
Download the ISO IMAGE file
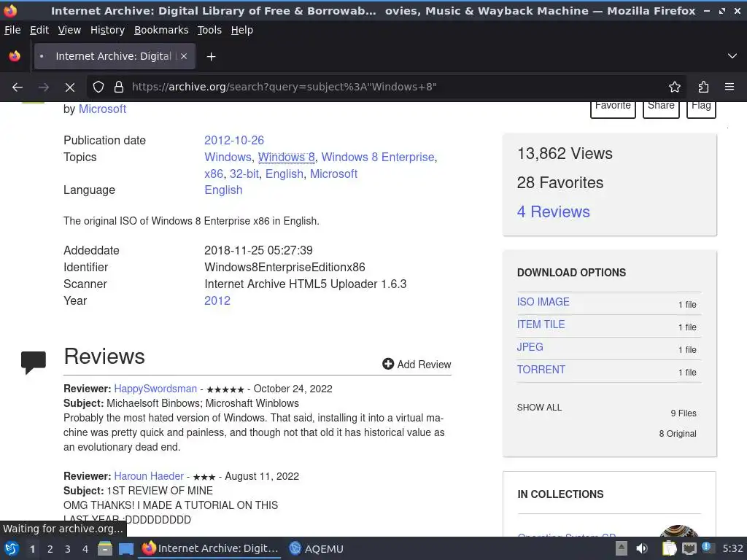coord(543,302)
